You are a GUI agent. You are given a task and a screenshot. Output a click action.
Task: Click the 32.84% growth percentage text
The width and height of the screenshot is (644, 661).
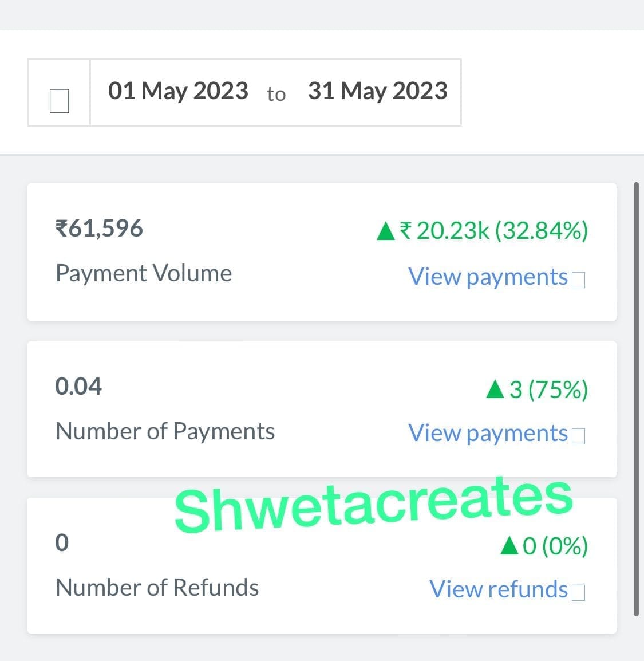[x=541, y=231]
